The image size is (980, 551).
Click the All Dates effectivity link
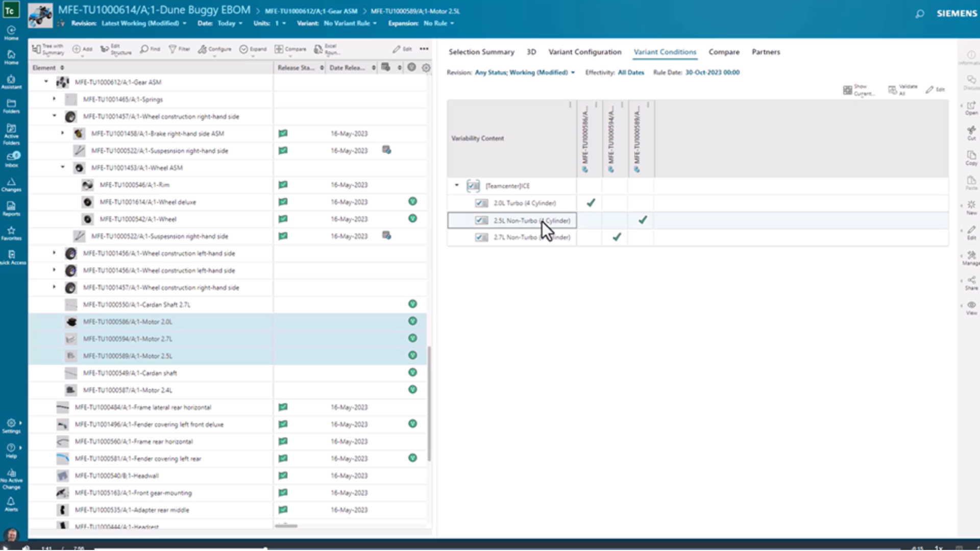pyautogui.click(x=630, y=72)
